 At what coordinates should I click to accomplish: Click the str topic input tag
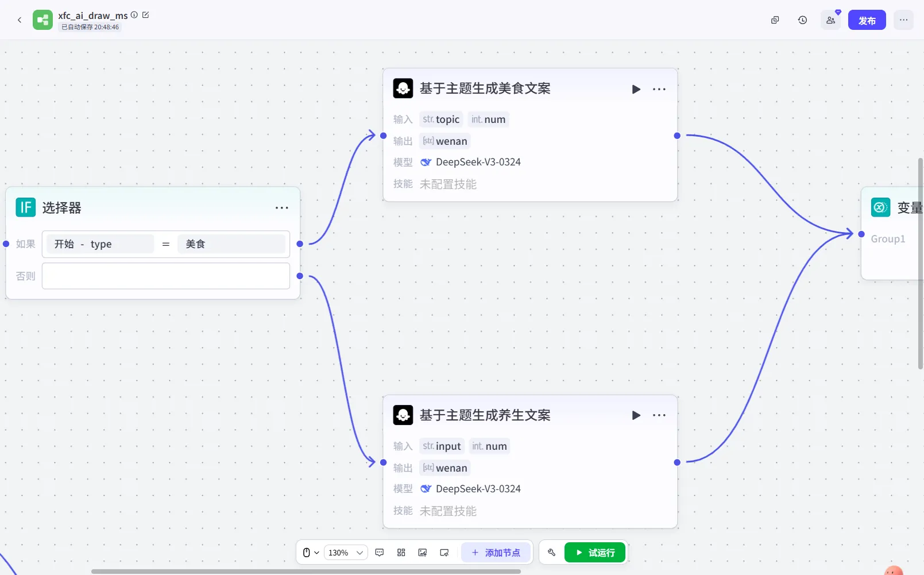click(441, 119)
